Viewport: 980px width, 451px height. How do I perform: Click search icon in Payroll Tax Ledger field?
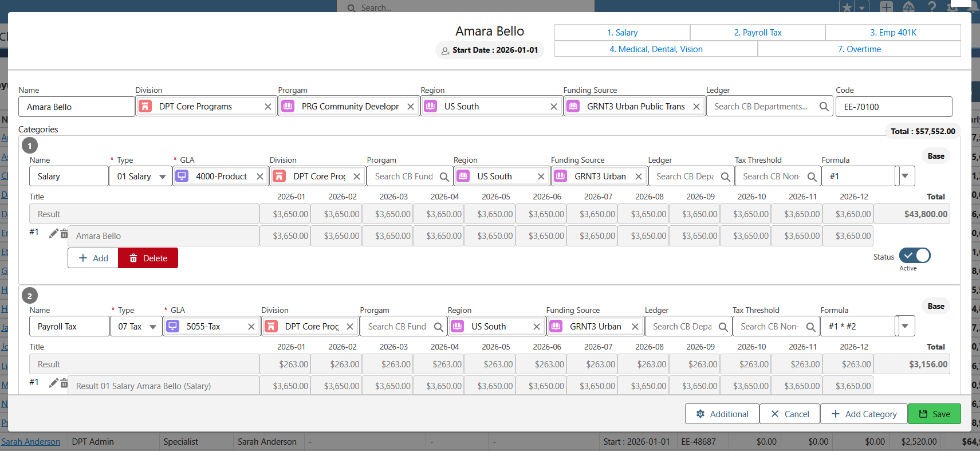click(x=723, y=327)
